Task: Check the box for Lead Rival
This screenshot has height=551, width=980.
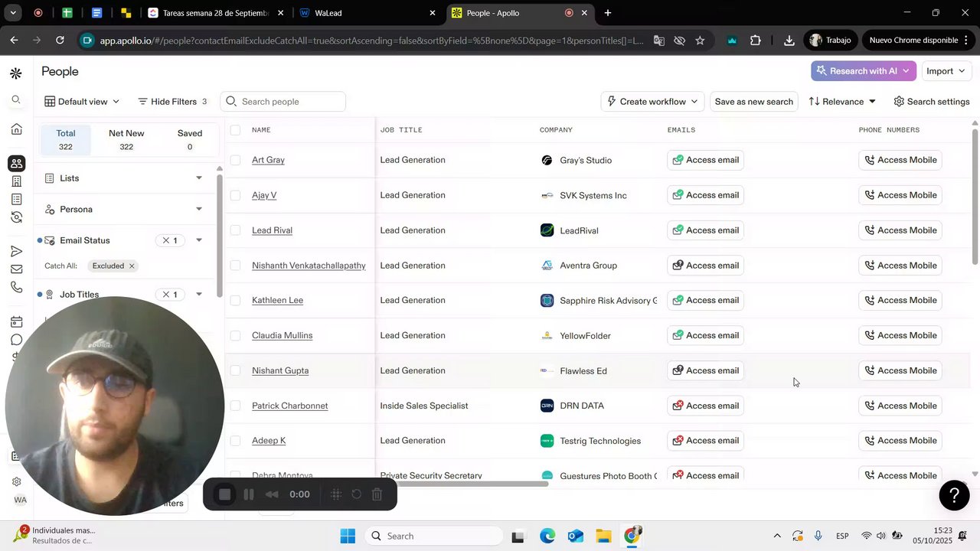Action: click(x=235, y=230)
